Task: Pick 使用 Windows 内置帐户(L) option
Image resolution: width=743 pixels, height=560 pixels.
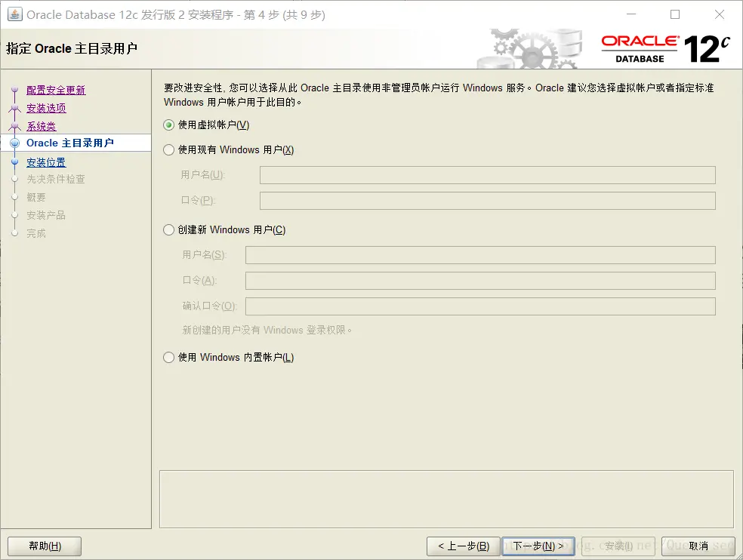Action: [168, 358]
